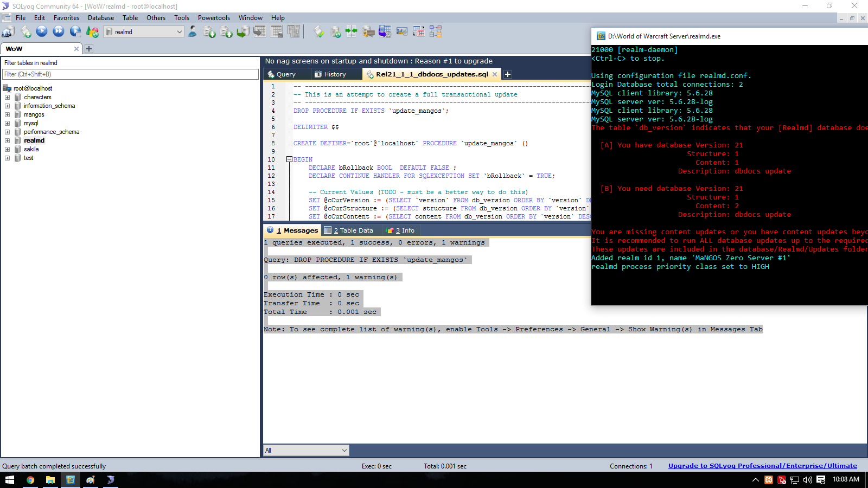Image resolution: width=868 pixels, height=488 pixels.
Task: Open the Database menu
Action: pyautogui.click(x=101, y=18)
